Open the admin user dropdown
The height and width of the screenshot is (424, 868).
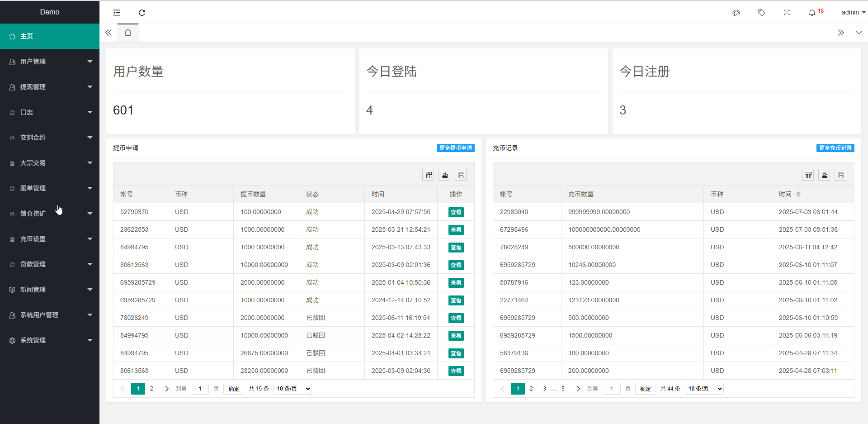click(853, 13)
